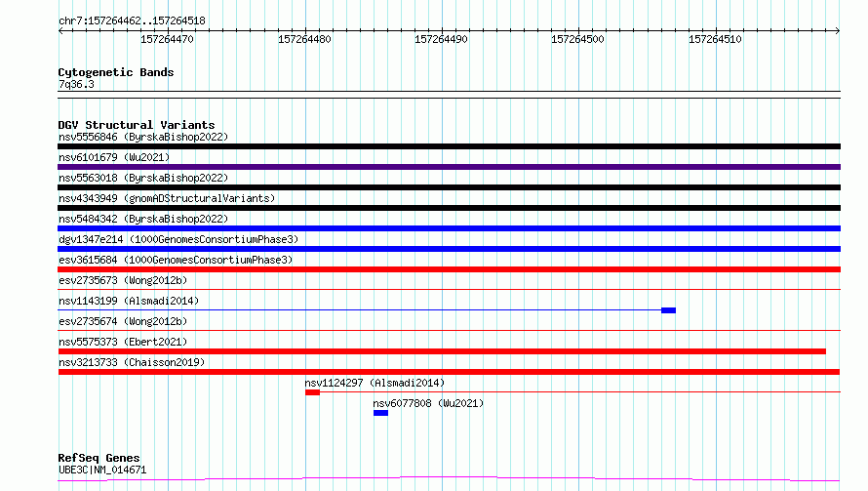Click ruler coordinate 157264470
Image resolution: width=868 pixels, height=491 pixels.
pos(167,39)
